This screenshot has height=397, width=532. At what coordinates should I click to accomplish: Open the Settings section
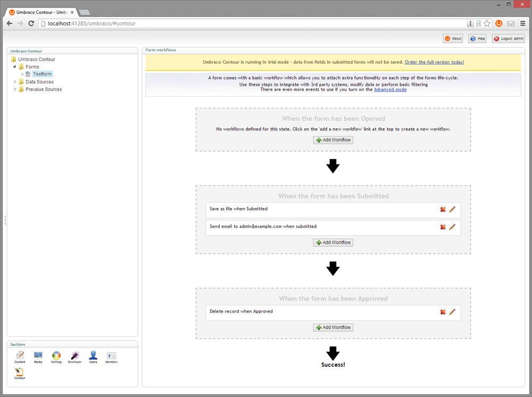56,357
